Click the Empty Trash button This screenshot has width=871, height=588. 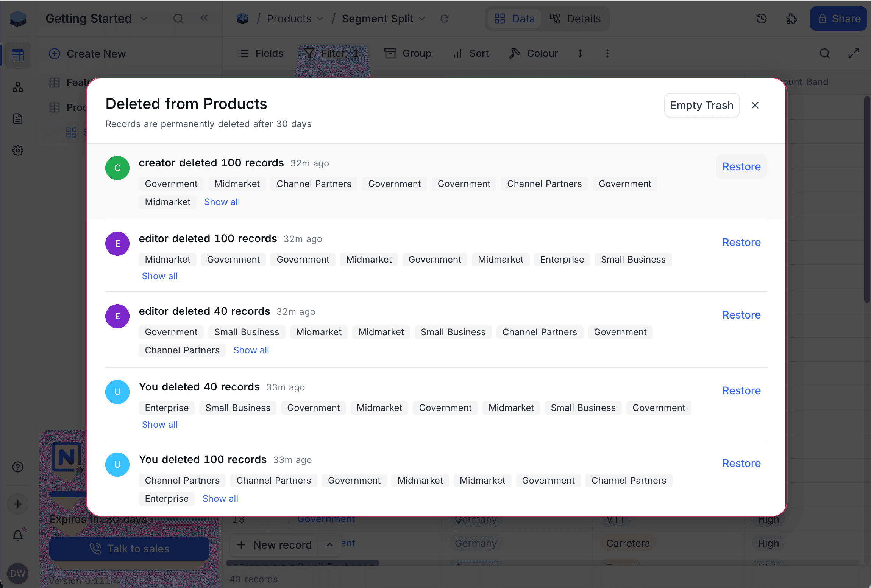[701, 105]
